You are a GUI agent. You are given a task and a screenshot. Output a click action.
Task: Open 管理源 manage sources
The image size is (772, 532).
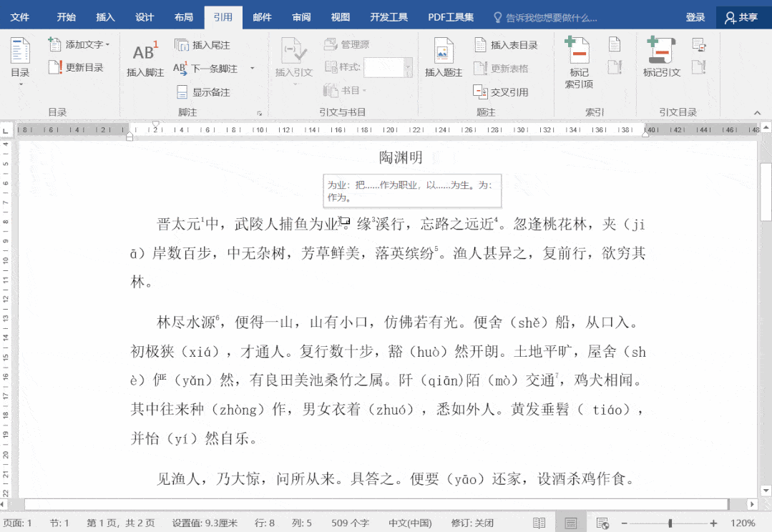pos(346,44)
